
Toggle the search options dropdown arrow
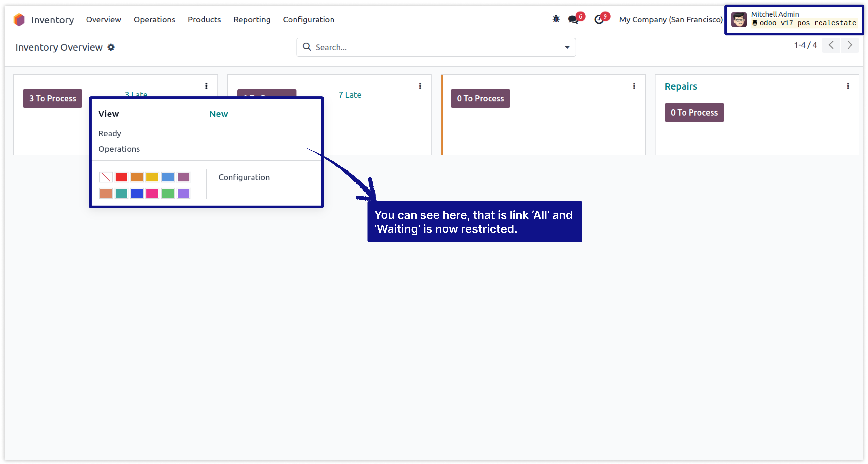tap(567, 47)
